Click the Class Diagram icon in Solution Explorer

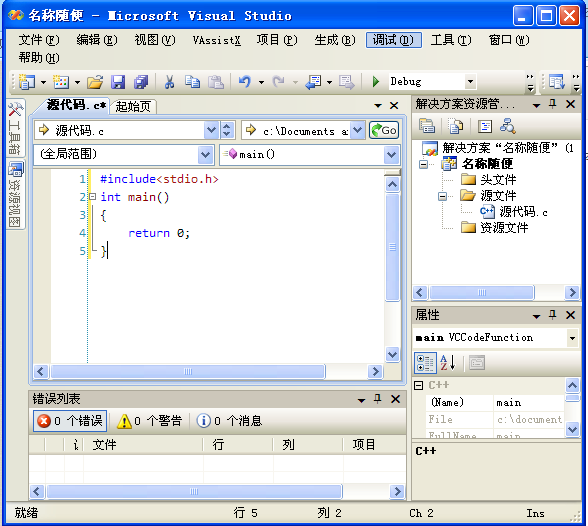[x=508, y=126]
